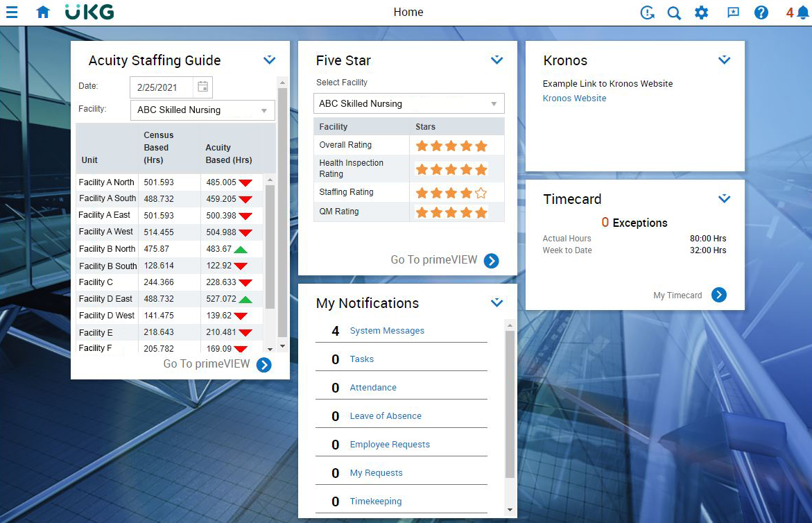Expand the Acuity Staffing Guide tile menu
812x523 pixels.
click(x=270, y=60)
